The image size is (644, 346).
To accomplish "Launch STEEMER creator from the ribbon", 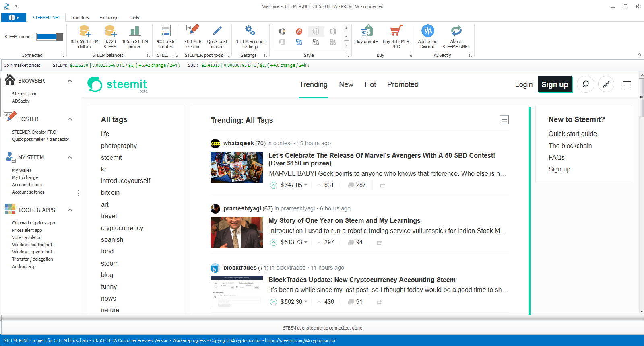I will tap(192, 37).
